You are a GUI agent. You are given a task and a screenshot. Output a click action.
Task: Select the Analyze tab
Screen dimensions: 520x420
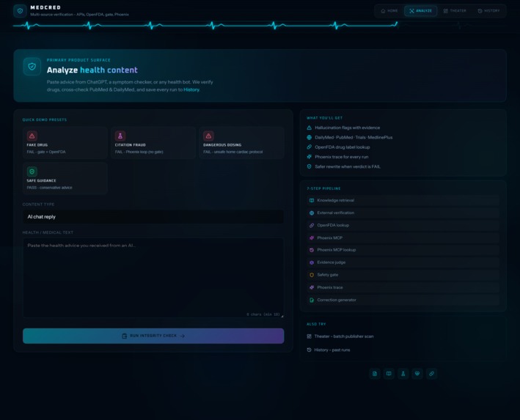pos(420,11)
